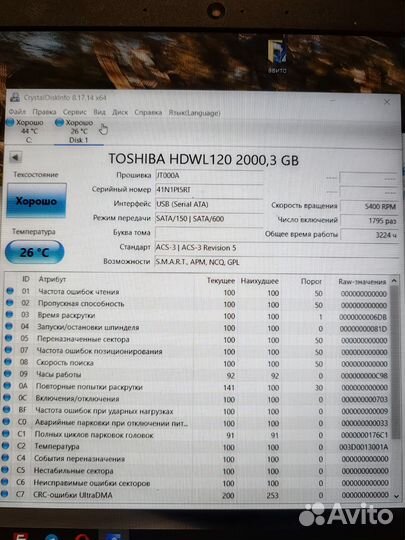
Task: Click the status dot for Повторные попытки раскрутки
Action: point(7,386)
